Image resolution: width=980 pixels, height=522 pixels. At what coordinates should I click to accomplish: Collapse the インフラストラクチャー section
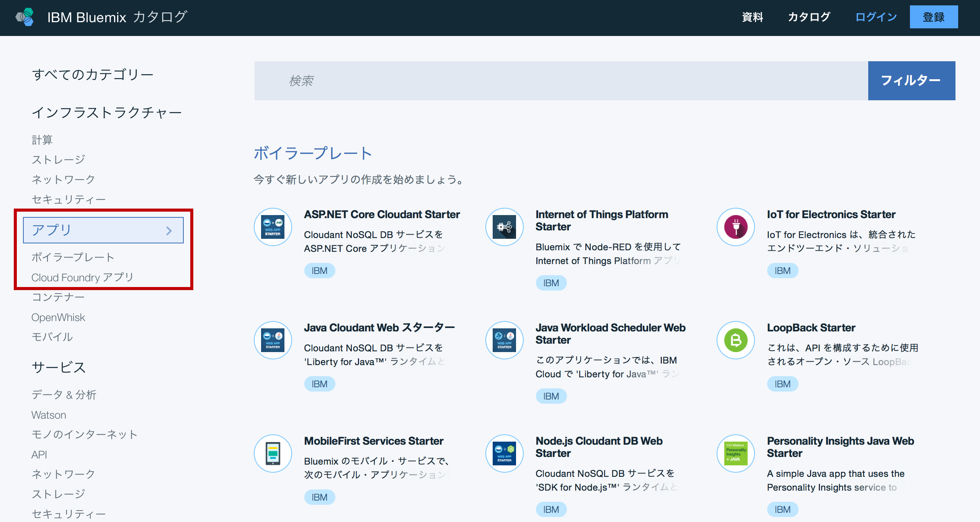[107, 112]
